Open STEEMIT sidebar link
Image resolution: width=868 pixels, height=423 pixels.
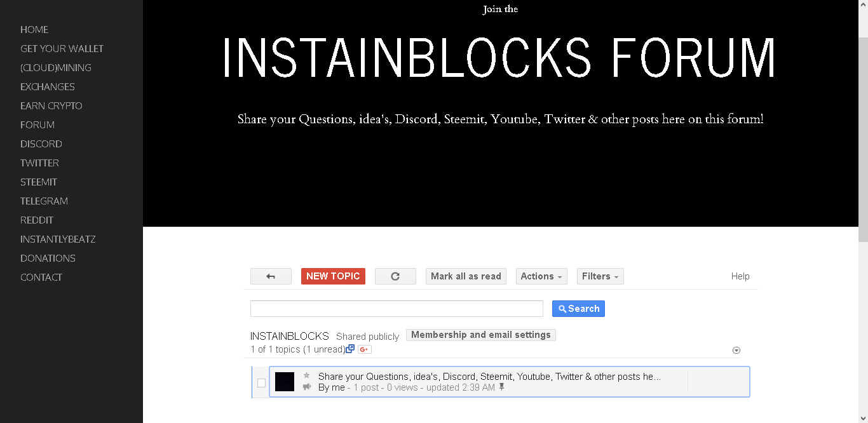point(39,182)
